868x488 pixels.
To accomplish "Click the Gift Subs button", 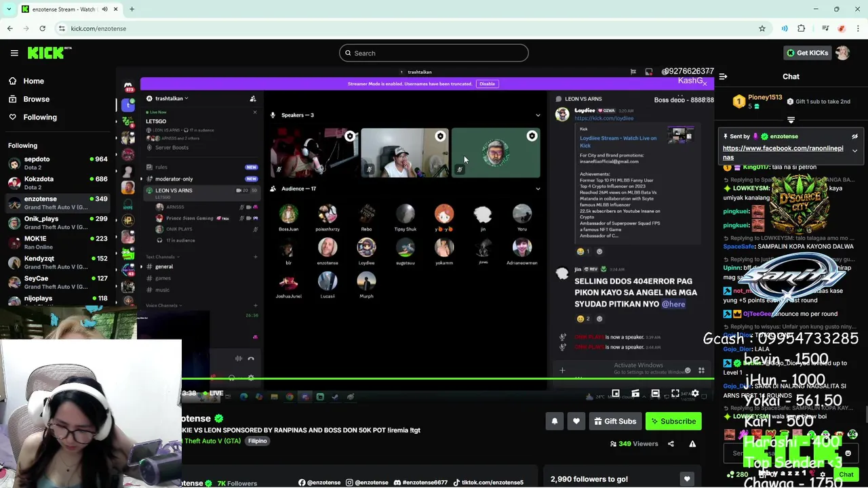I will 615,422.
